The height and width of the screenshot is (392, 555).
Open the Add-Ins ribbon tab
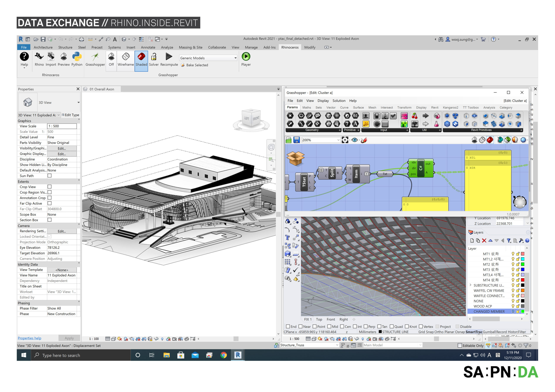click(269, 47)
